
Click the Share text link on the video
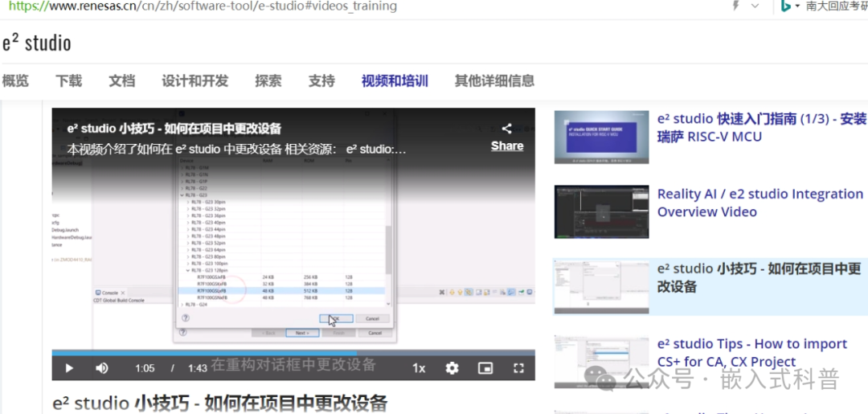click(x=506, y=146)
